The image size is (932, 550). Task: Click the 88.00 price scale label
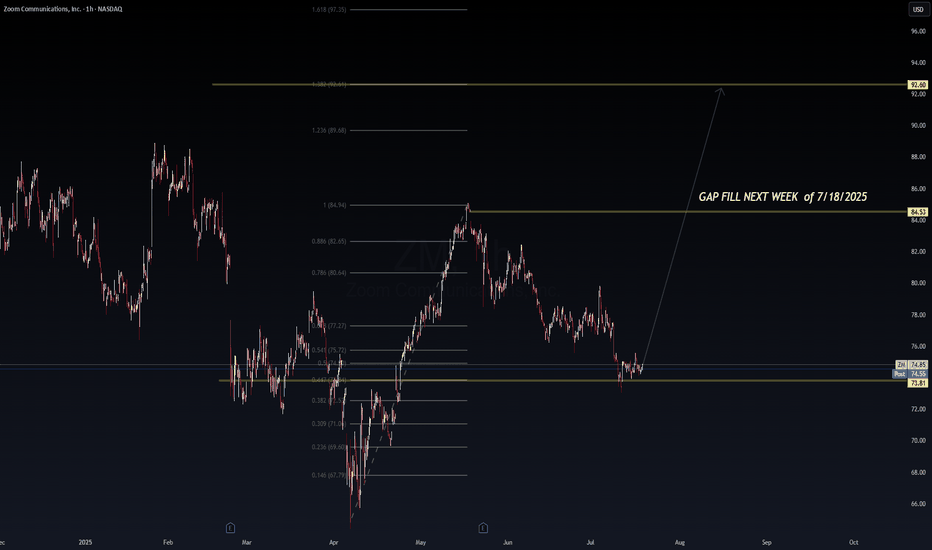(x=918, y=157)
